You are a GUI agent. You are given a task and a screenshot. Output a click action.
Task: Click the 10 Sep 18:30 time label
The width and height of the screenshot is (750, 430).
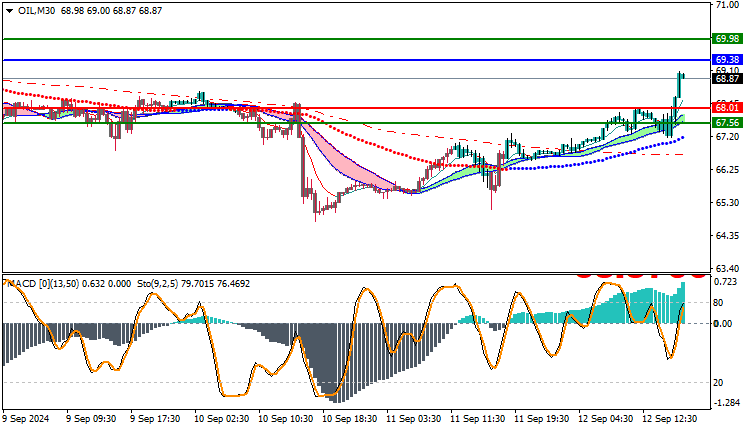(350, 419)
